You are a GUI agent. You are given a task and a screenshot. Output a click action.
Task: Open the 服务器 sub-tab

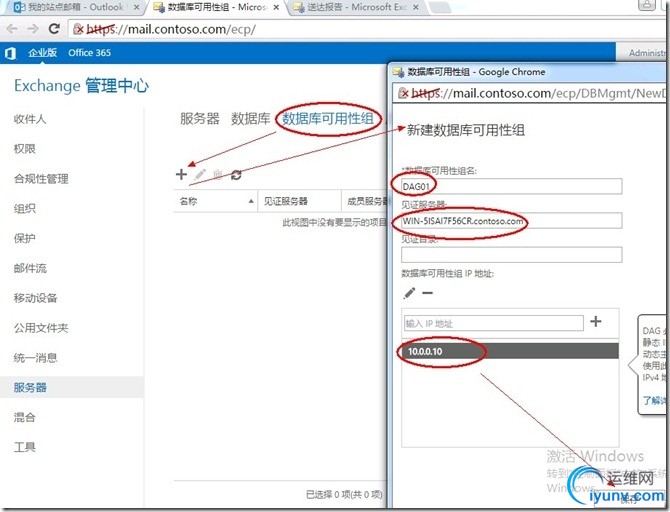200,119
